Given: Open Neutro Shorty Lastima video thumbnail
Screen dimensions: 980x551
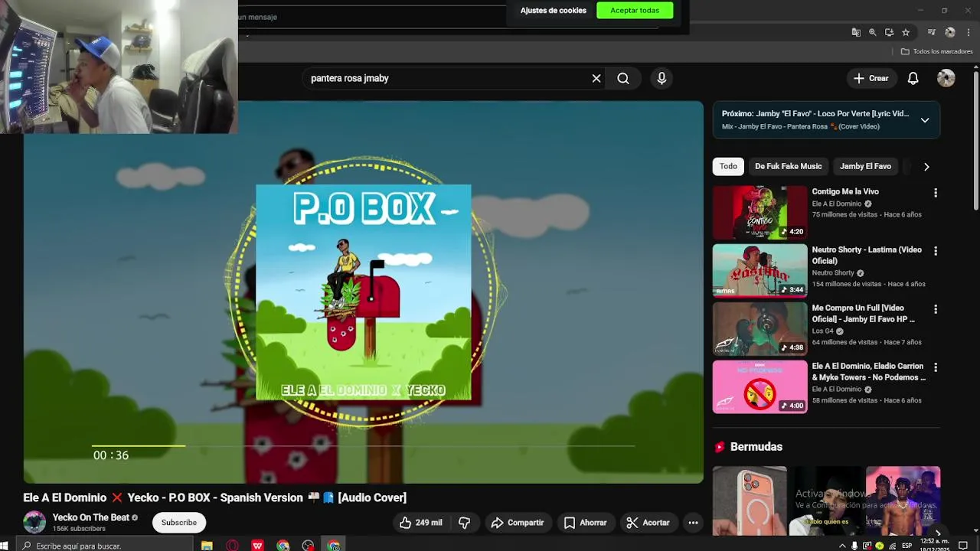Looking at the screenshot, I should [759, 270].
